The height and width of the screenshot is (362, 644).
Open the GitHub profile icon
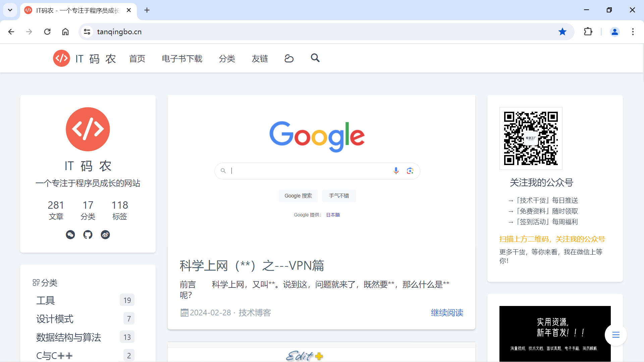pos(88,235)
